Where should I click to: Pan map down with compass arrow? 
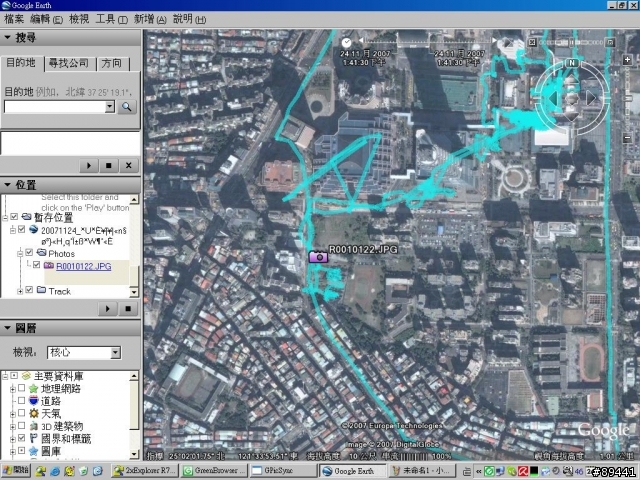click(x=571, y=116)
